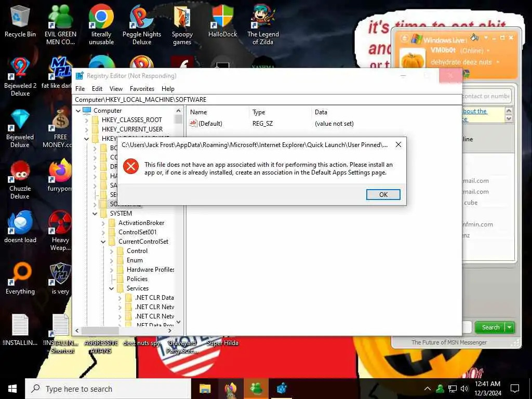Click the Search button in Messenger
532x399 pixels.
(x=490, y=327)
